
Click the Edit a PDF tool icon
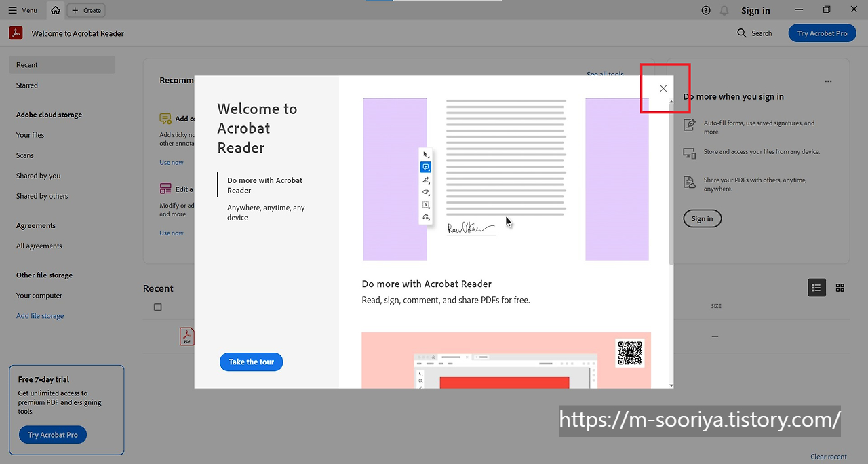165,189
